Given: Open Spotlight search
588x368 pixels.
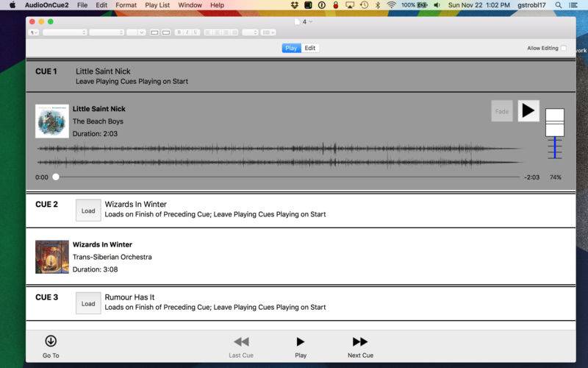Looking at the screenshot, I should (559, 5).
